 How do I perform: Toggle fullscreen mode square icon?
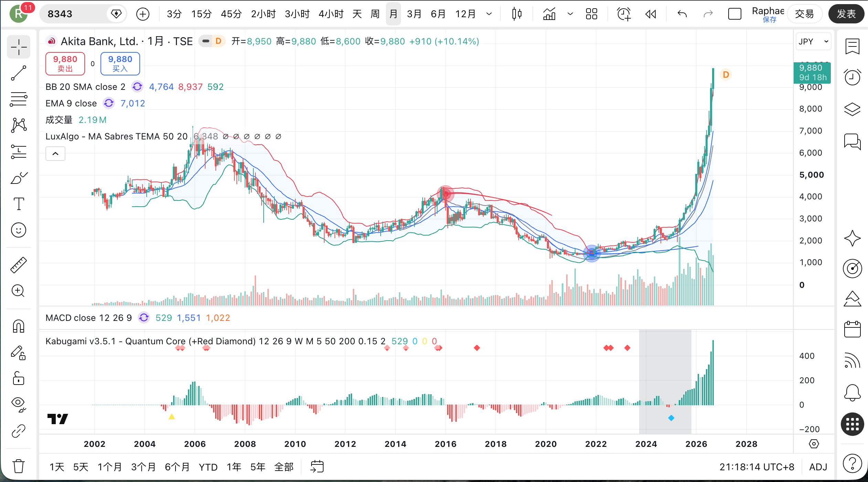click(x=734, y=14)
